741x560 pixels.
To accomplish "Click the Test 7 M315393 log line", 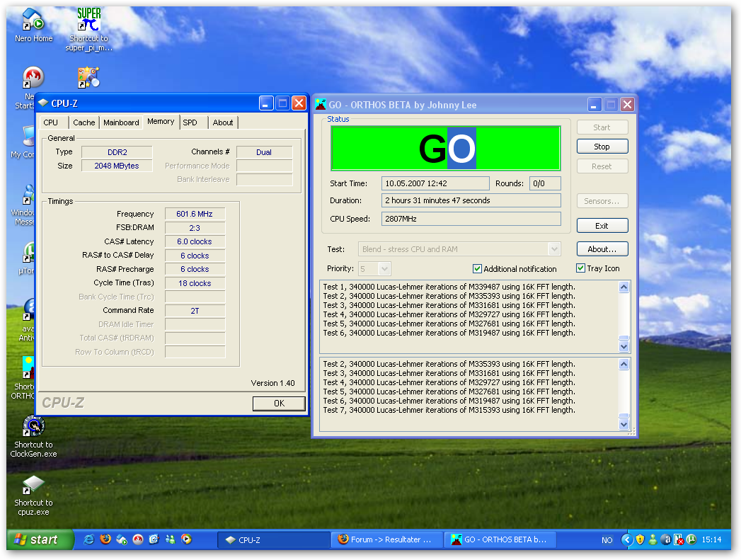I will click(449, 410).
